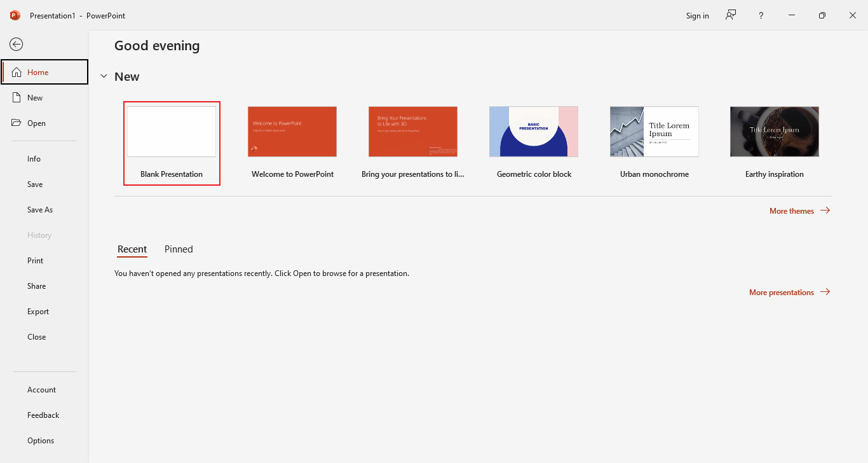
Task: Select the Home house icon in sidebar
Action: 17,71
